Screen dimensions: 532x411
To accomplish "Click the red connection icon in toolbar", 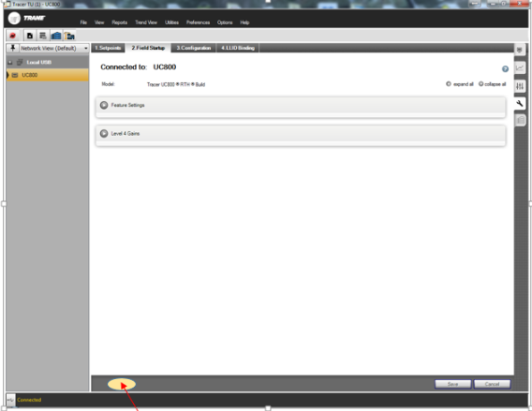I will (13, 36).
